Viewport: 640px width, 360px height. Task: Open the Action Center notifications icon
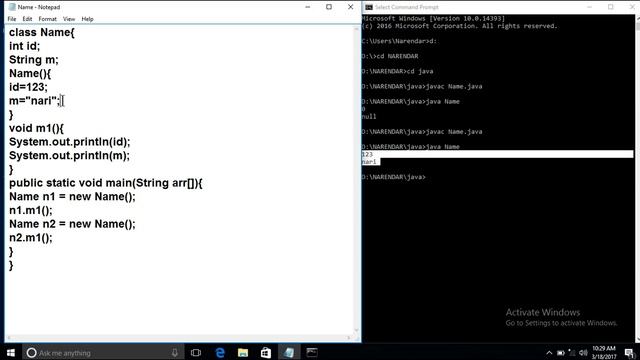629,353
